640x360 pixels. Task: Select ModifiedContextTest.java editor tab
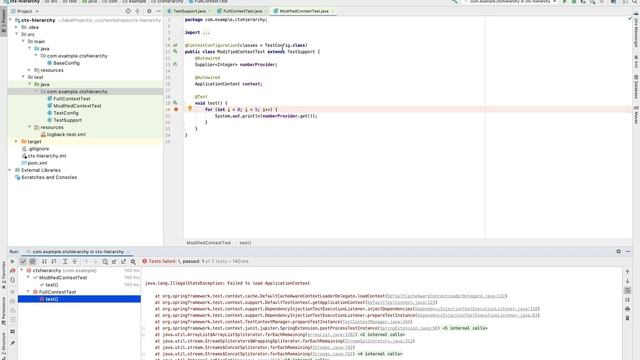(x=304, y=11)
